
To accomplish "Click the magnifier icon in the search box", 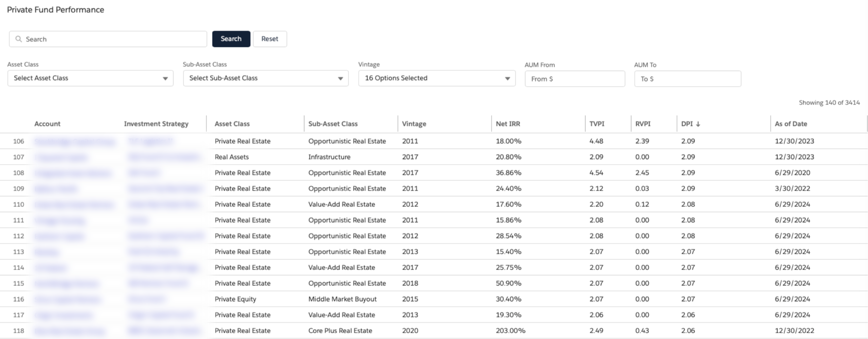I will (19, 39).
